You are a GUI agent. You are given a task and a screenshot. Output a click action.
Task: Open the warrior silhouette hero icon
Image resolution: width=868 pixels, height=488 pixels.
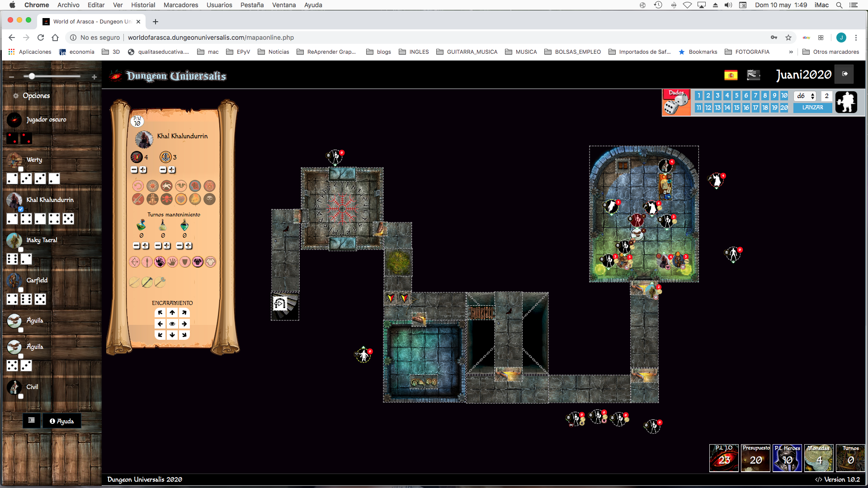coord(846,102)
